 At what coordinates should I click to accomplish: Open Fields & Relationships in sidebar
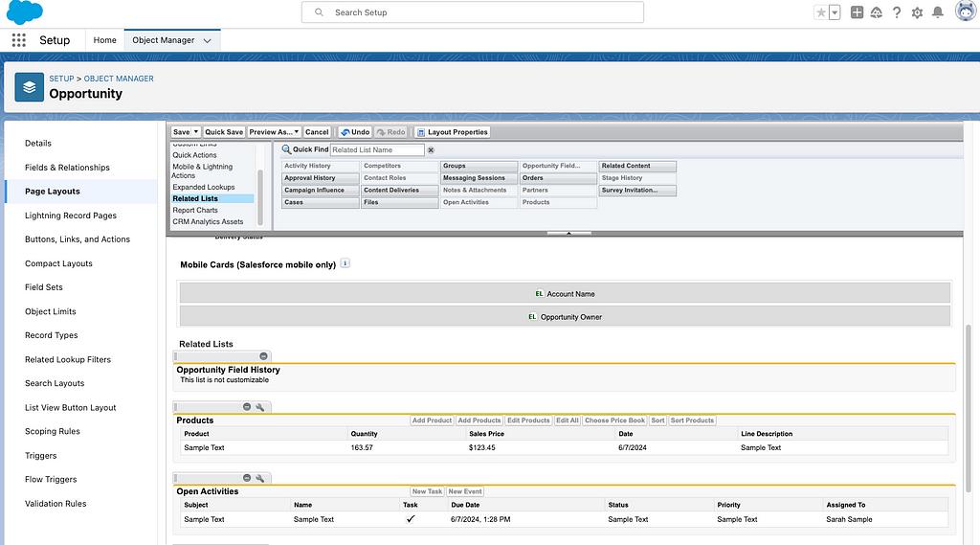click(x=67, y=168)
